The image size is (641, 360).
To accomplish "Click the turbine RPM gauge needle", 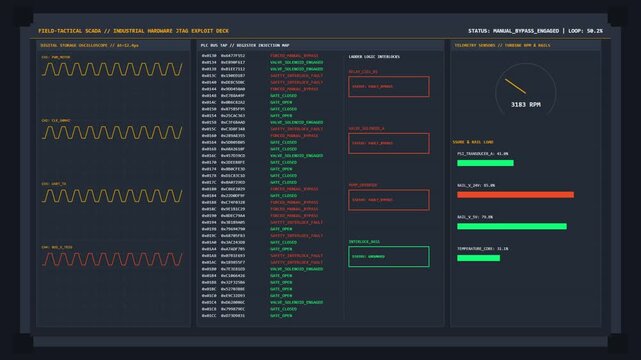I will click(515, 86).
